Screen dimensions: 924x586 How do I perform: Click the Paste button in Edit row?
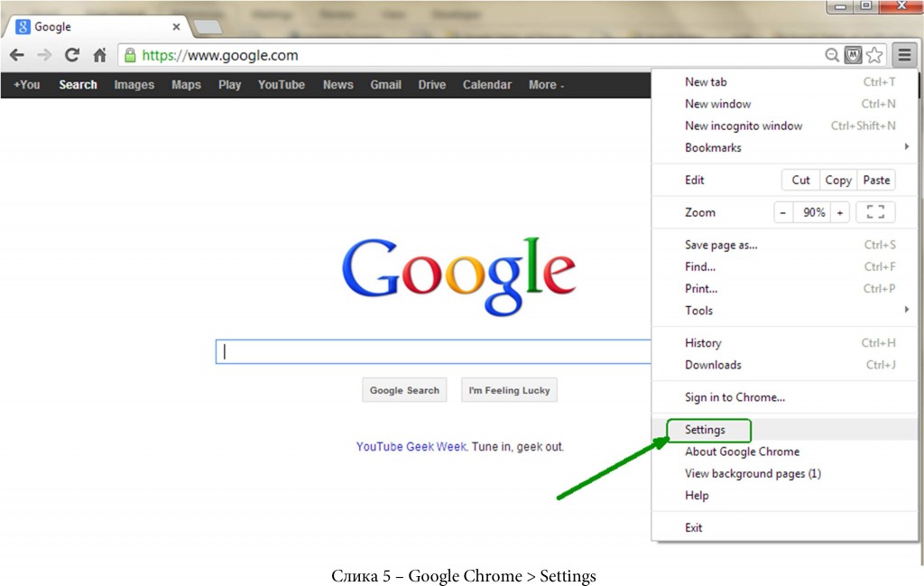click(876, 180)
